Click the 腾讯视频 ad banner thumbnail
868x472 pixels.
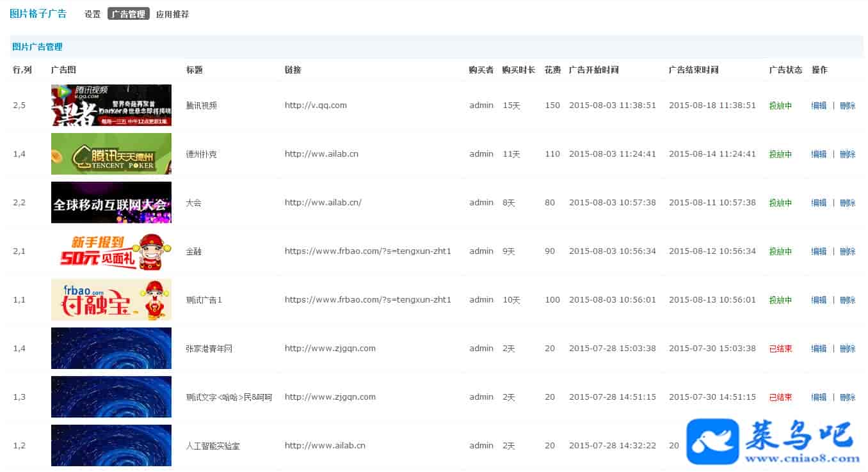(x=111, y=106)
